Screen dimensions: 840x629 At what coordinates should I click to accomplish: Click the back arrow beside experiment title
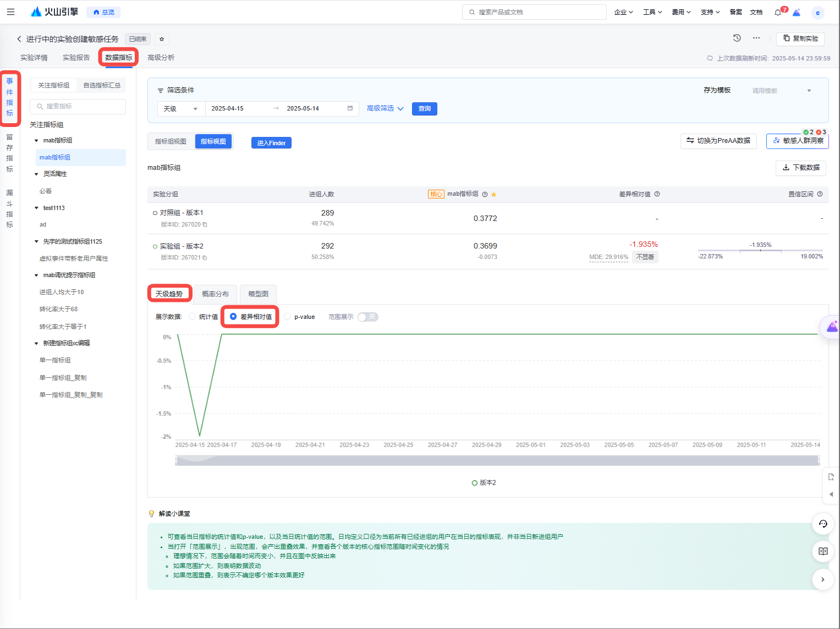(x=19, y=39)
